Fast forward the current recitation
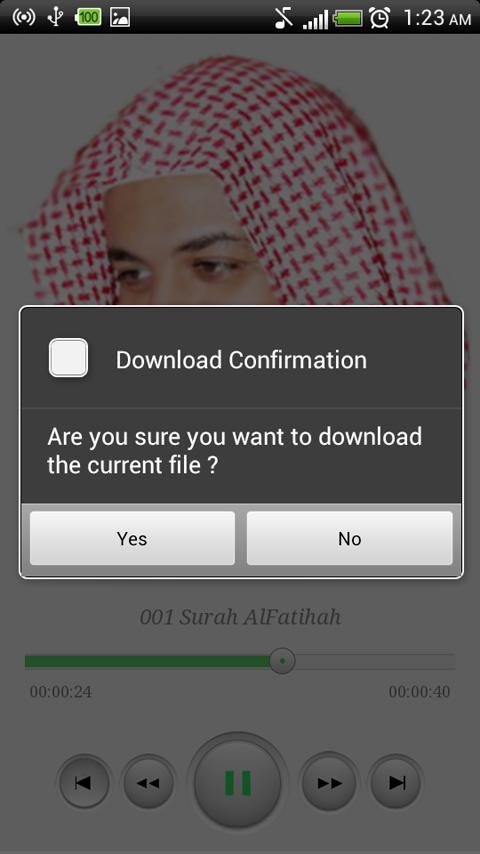The height and width of the screenshot is (854, 480). click(330, 783)
